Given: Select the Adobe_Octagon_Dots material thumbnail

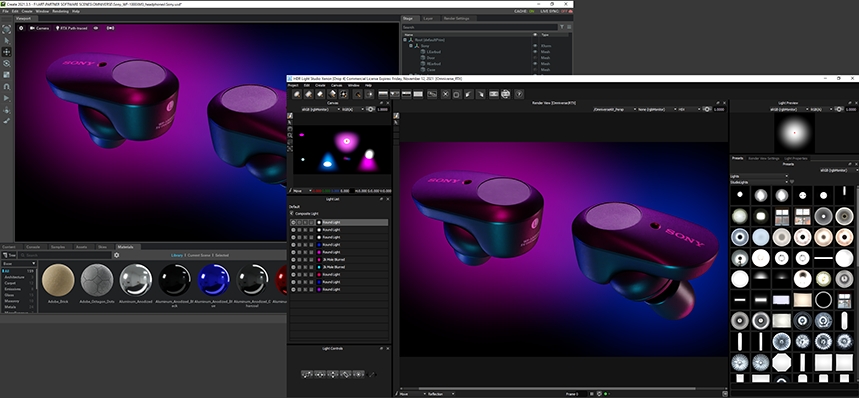Looking at the screenshot, I should tap(97, 280).
